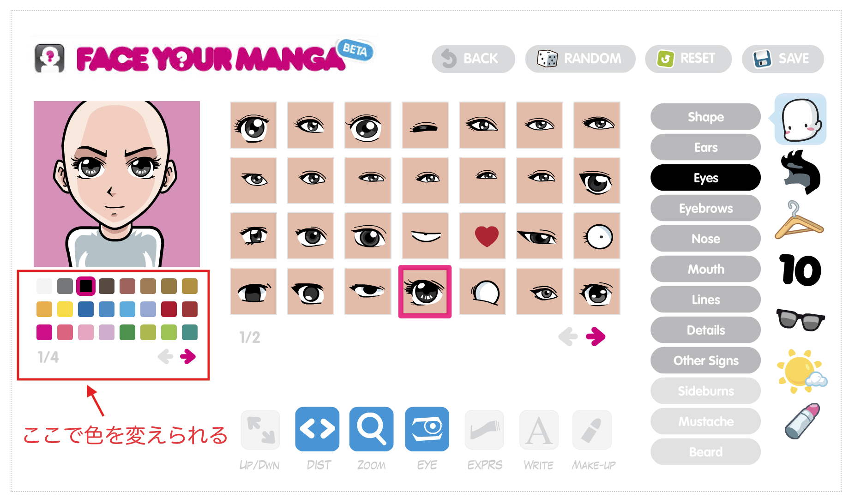Go to next eye styles page
This screenshot has height=504, width=855.
pyautogui.click(x=596, y=336)
